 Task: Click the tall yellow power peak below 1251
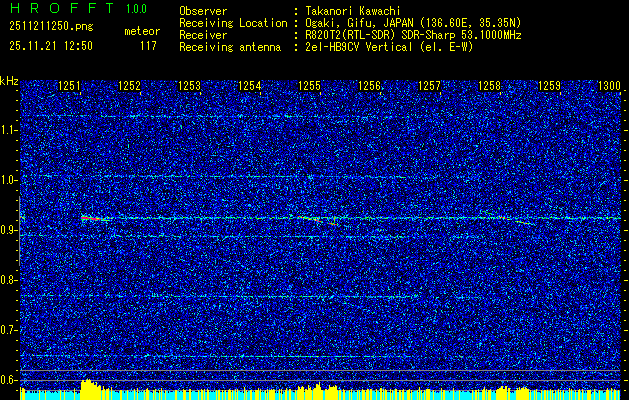click(90, 389)
